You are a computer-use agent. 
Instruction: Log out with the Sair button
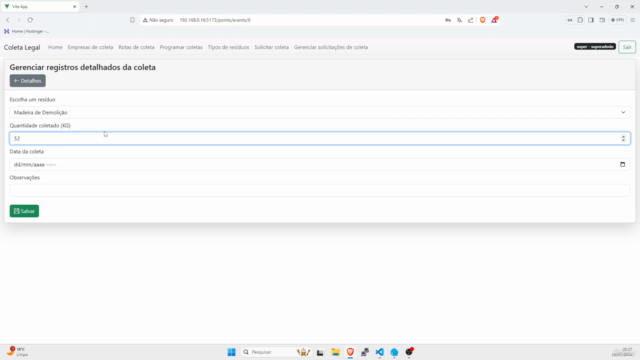click(x=627, y=47)
